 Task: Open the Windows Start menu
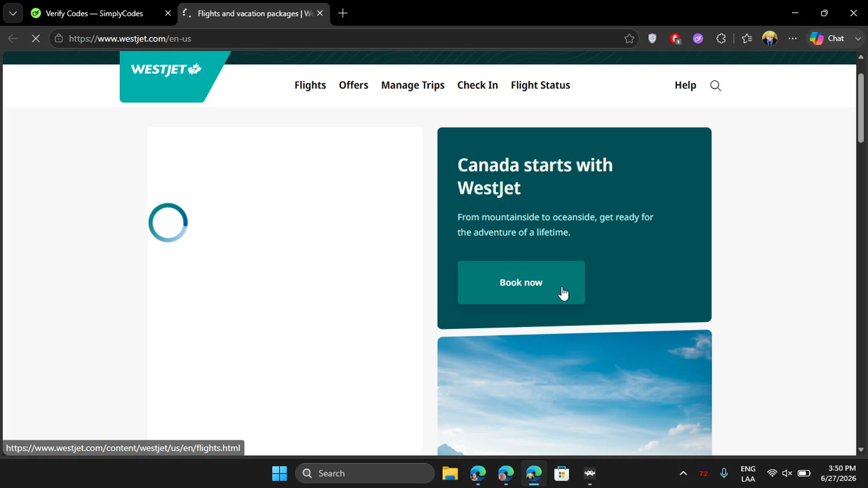tap(279, 474)
